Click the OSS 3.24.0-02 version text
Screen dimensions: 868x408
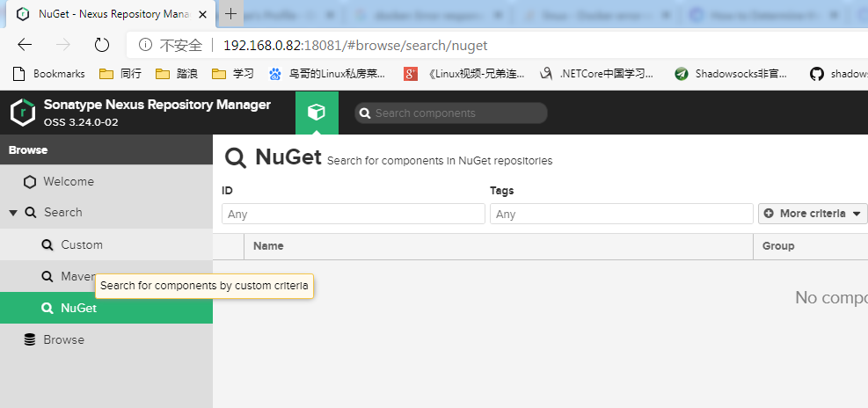point(81,122)
